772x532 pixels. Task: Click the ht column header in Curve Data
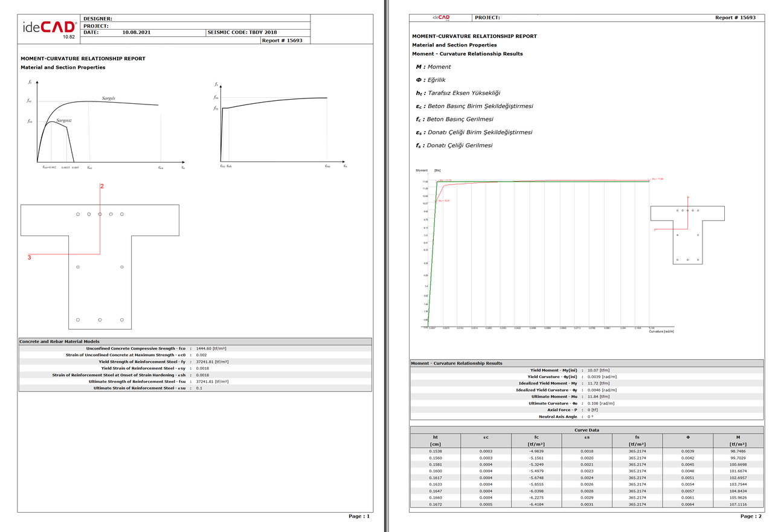click(x=435, y=437)
